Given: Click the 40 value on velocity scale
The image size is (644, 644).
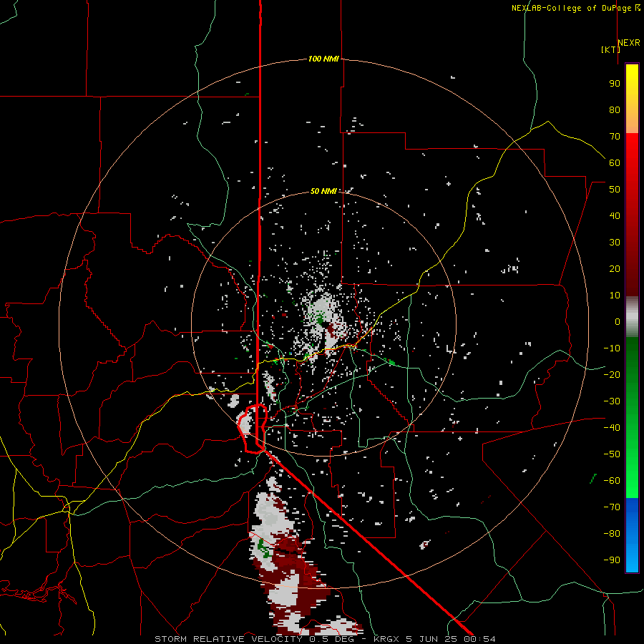Looking at the screenshot, I should [615, 215].
